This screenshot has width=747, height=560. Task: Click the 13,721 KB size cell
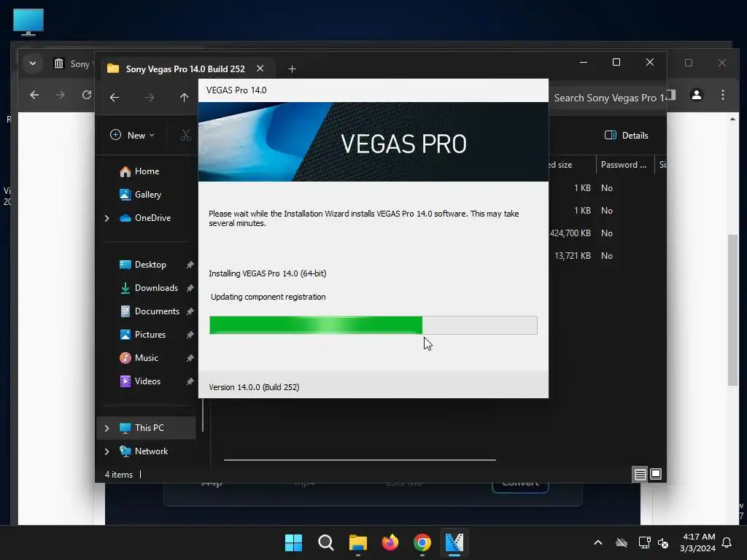[572, 256]
